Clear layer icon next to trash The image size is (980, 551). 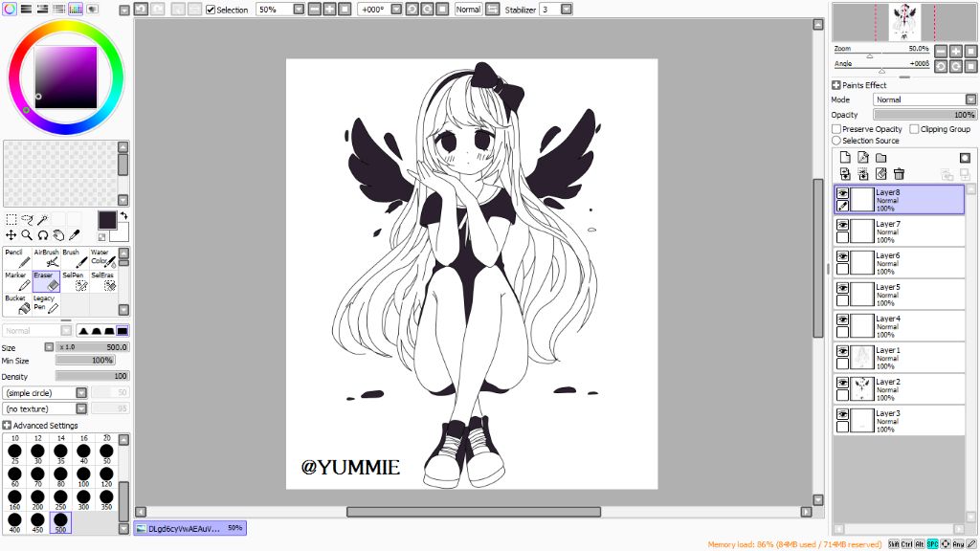(x=881, y=174)
